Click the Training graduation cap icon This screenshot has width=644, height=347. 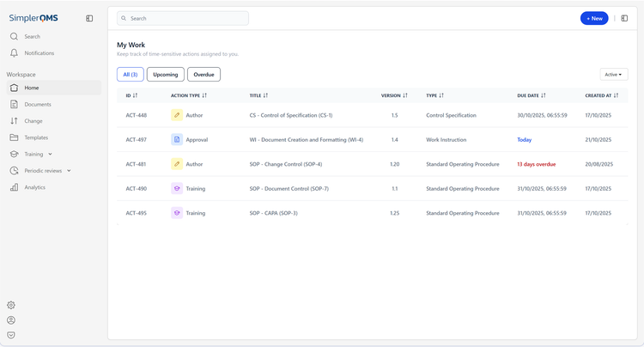pos(14,154)
